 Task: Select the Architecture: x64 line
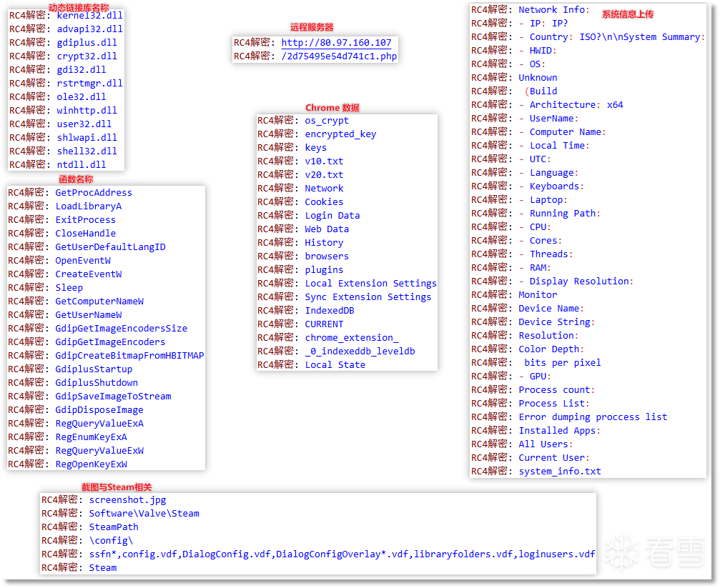[576, 105]
